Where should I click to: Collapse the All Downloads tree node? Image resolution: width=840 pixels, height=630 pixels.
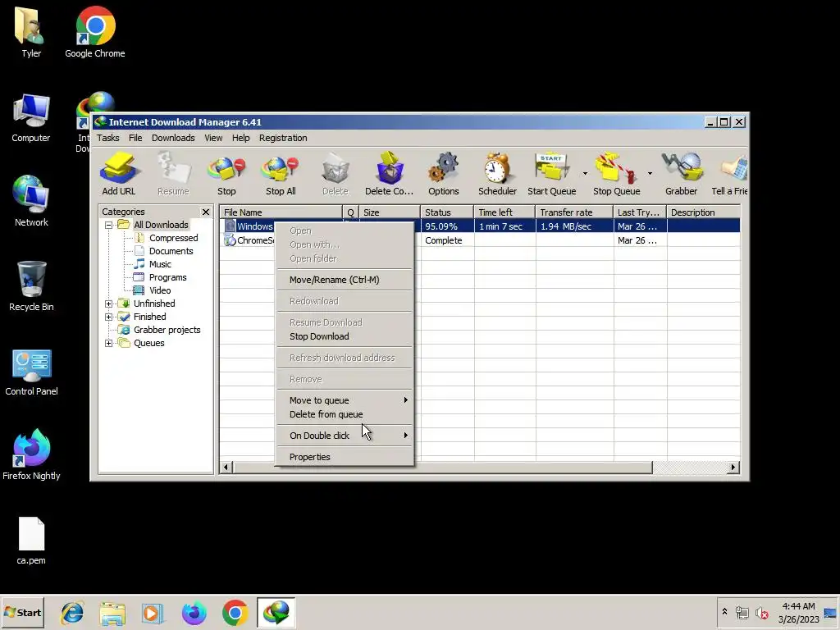pos(109,225)
